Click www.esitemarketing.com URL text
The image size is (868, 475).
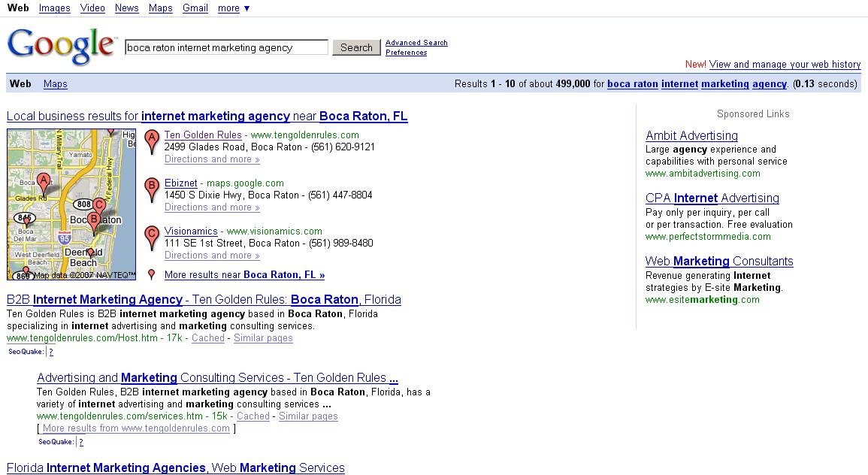click(703, 300)
